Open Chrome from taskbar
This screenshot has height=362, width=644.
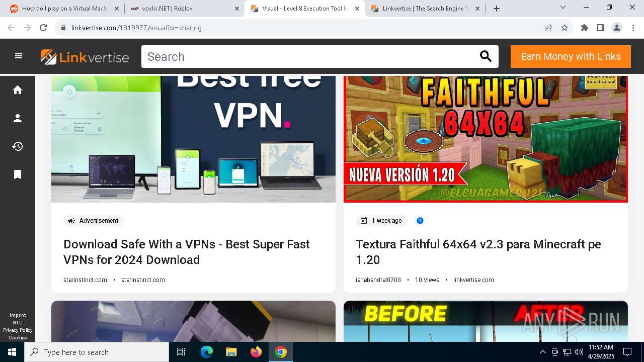click(x=281, y=352)
